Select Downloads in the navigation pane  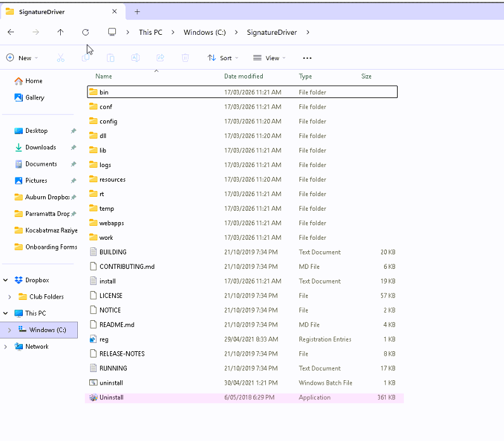[x=41, y=147]
